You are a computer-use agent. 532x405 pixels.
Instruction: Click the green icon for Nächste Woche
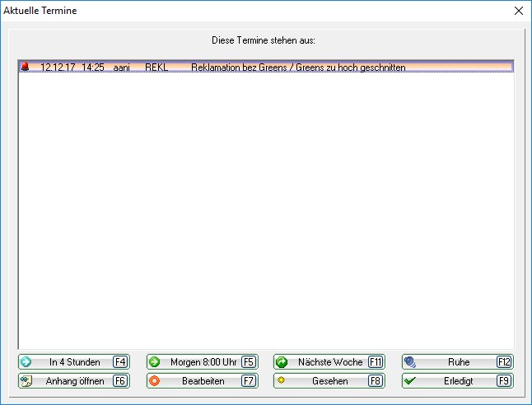click(x=282, y=362)
